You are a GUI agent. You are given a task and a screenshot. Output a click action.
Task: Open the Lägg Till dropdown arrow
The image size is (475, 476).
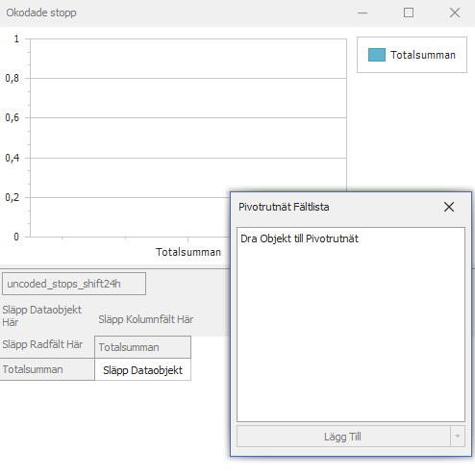tap(458, 437)
